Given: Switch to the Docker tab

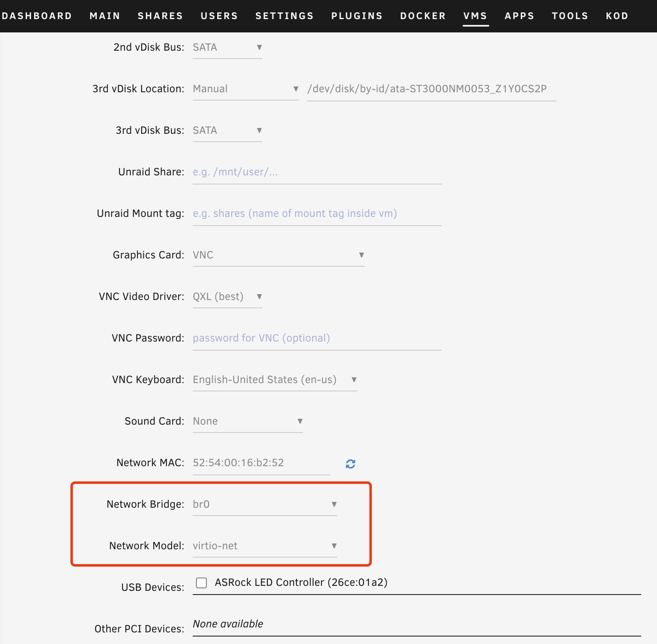Looking at the screenshot, I should [423, 16].
